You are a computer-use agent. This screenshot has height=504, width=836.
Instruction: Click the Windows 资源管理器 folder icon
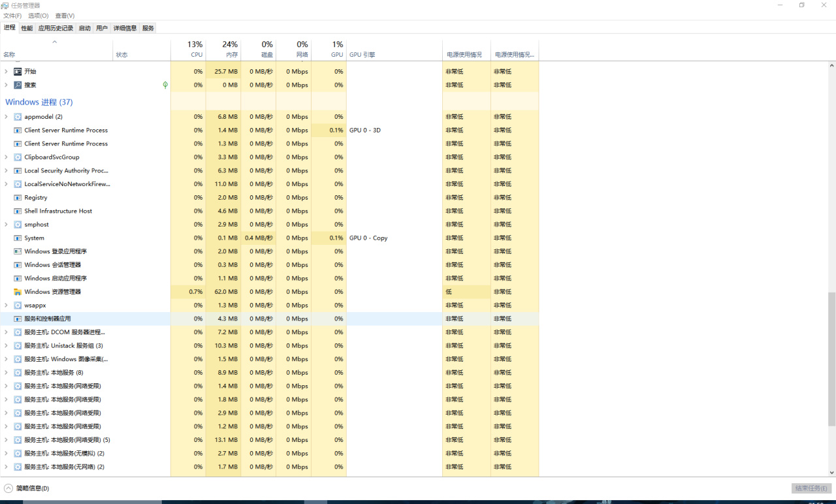coord(18,292)
